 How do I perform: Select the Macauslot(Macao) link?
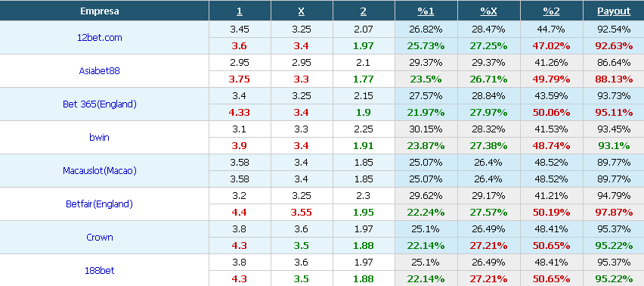coord(99,170)
